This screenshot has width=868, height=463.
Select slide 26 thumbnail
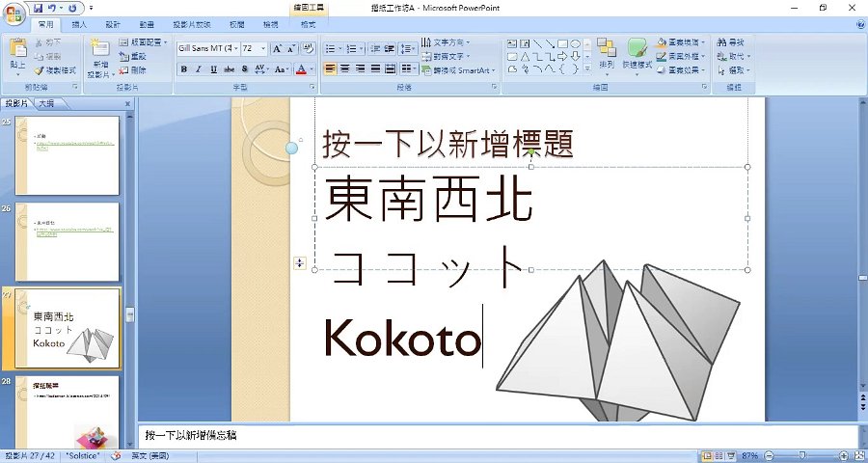point(67,241)
